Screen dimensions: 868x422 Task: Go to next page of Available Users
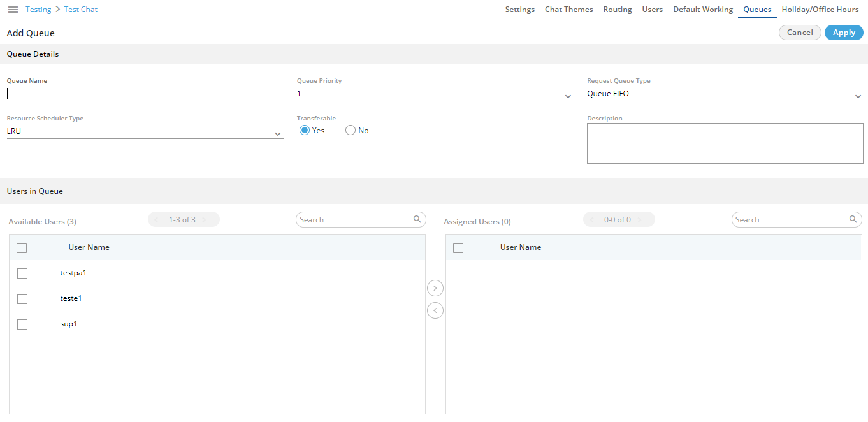(x=204, y=220)
